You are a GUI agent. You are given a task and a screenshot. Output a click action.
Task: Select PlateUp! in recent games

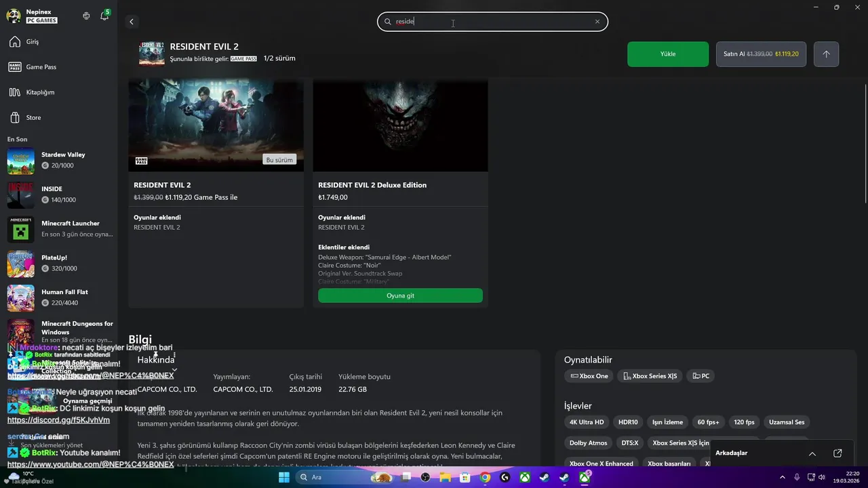coord(59,264)
